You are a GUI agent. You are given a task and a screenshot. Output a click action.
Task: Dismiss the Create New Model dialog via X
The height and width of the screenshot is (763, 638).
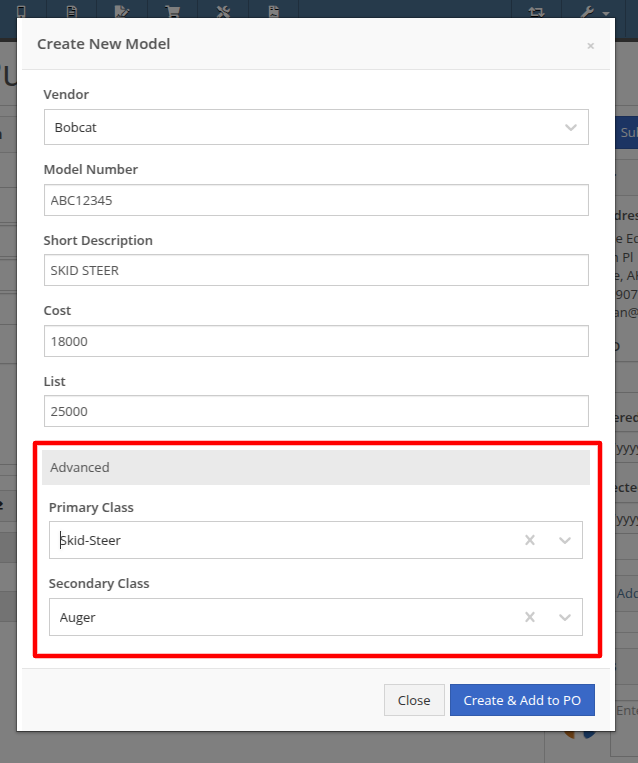tap(591, 46)
